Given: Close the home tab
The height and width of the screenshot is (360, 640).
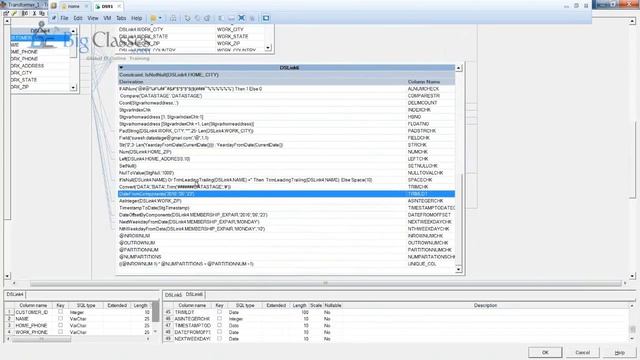Looking at the screenshot, I should [86, 6].
